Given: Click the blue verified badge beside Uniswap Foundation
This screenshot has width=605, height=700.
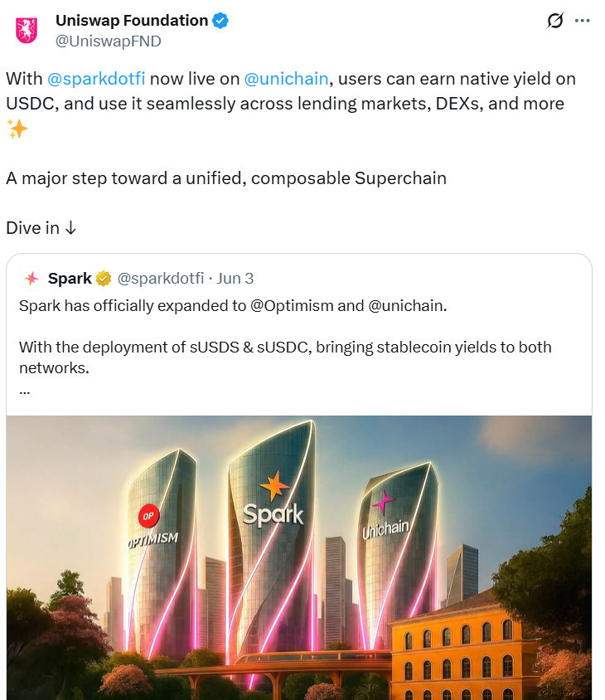Looking at the screenshot, I should pos(220,21).
